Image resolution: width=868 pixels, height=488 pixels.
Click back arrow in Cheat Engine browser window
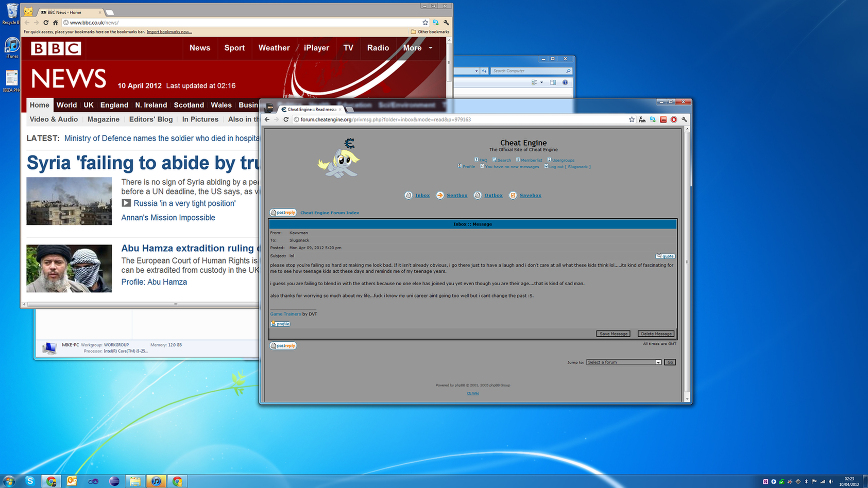point(267,119)
